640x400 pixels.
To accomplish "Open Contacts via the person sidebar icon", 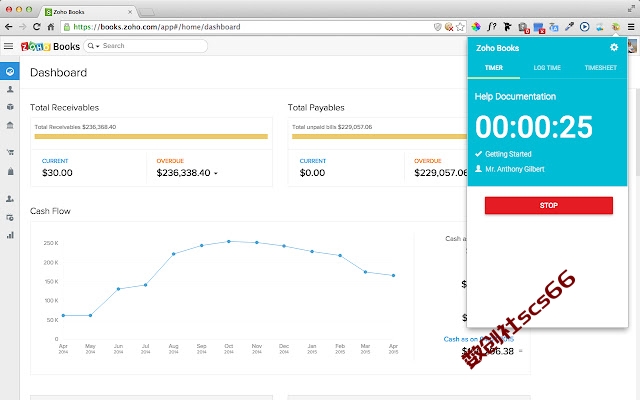I will tap(10, 89).
